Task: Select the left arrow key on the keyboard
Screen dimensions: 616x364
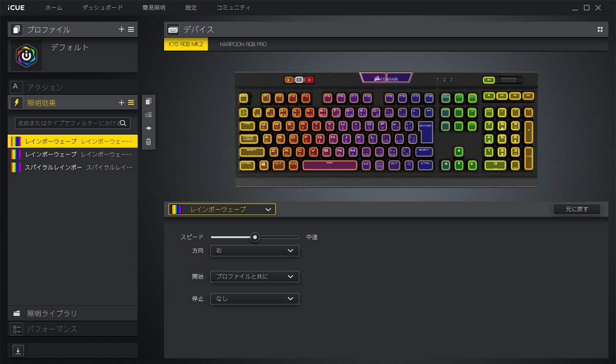Action: 446,165
